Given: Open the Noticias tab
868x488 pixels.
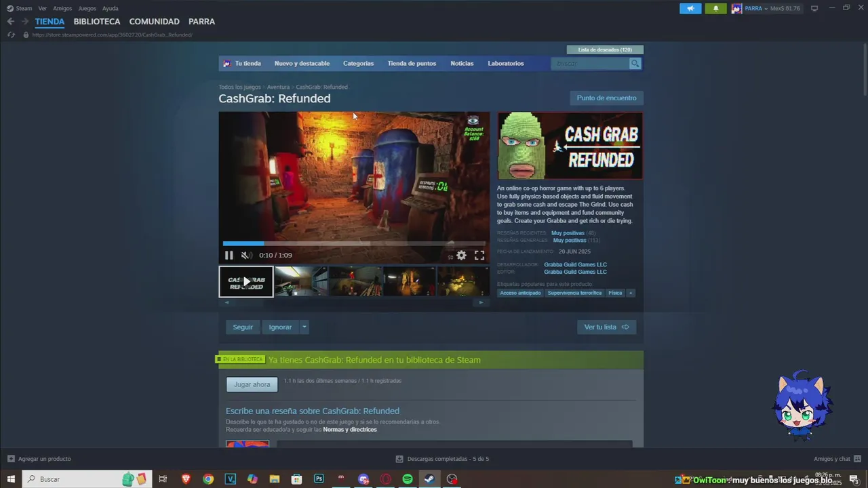Looking at the screenshot, I should tap(462, 64).
